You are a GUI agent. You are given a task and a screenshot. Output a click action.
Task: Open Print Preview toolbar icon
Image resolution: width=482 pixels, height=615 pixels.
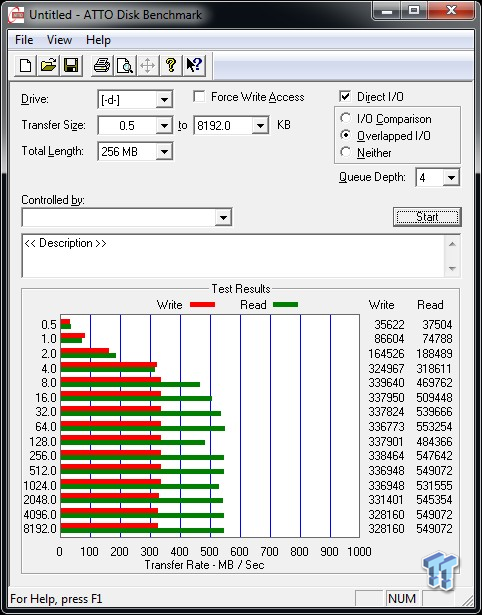pos(125,65)
